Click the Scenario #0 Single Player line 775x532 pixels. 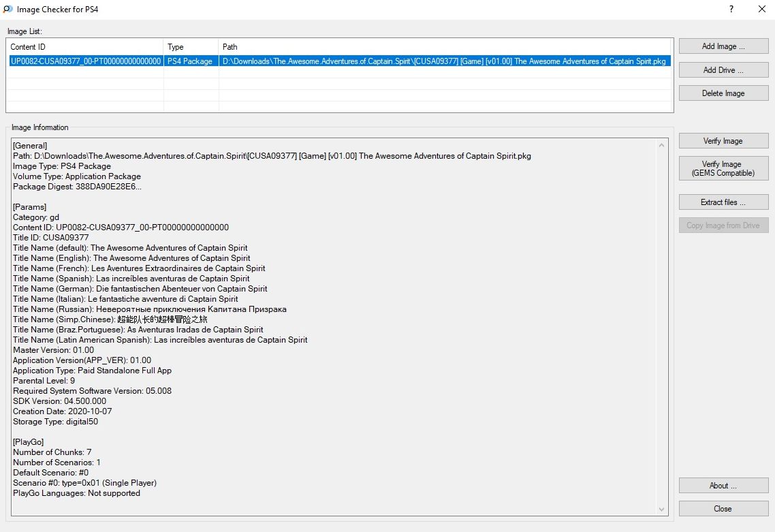pyautogui.click(x=84, y=483)
